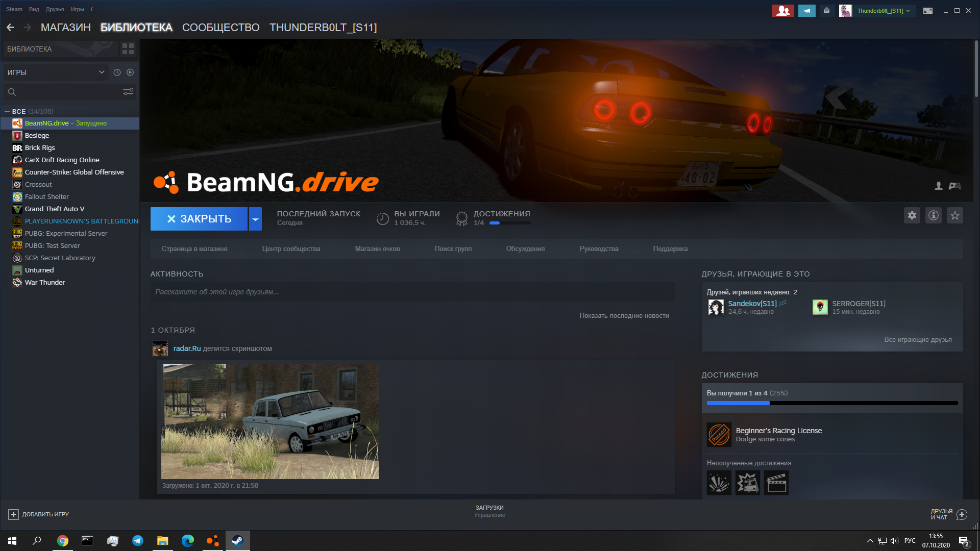980x551 pixels.
Task: Open radar.Ru profile link
Action: tap(187, 348)
